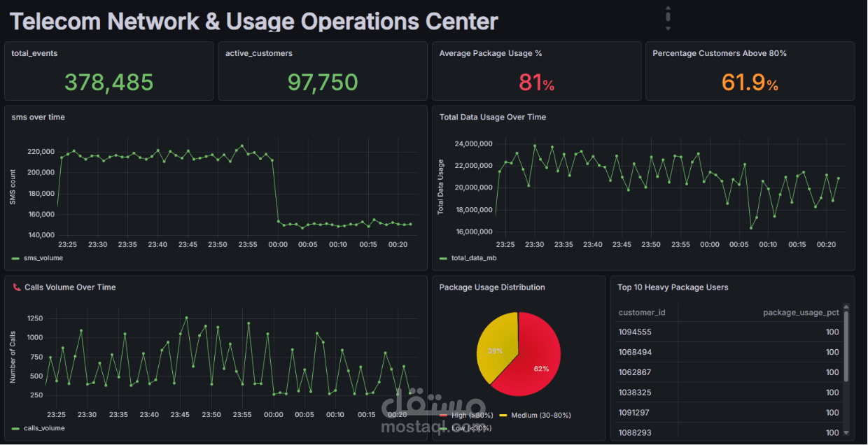Click the table scrollbar down arrow

click(846, 433)
